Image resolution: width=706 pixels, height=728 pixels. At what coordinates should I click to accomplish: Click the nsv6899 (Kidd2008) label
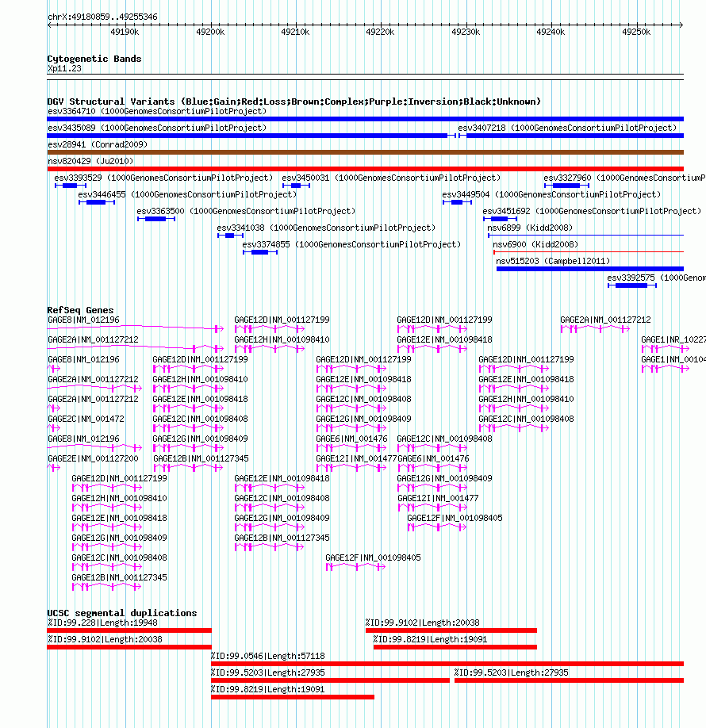click(x=530, y=228)
